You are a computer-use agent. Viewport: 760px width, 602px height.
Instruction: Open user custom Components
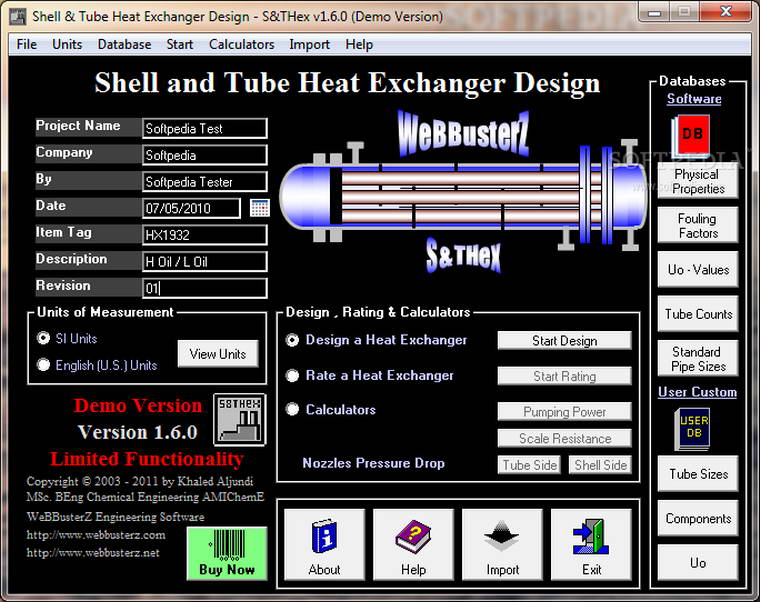(x=697, y=518)
